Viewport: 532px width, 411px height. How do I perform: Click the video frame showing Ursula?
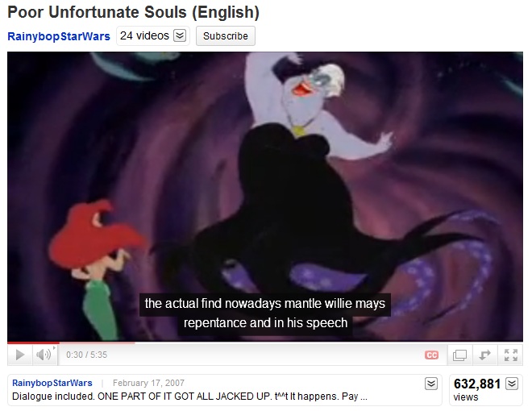point(265,197)
